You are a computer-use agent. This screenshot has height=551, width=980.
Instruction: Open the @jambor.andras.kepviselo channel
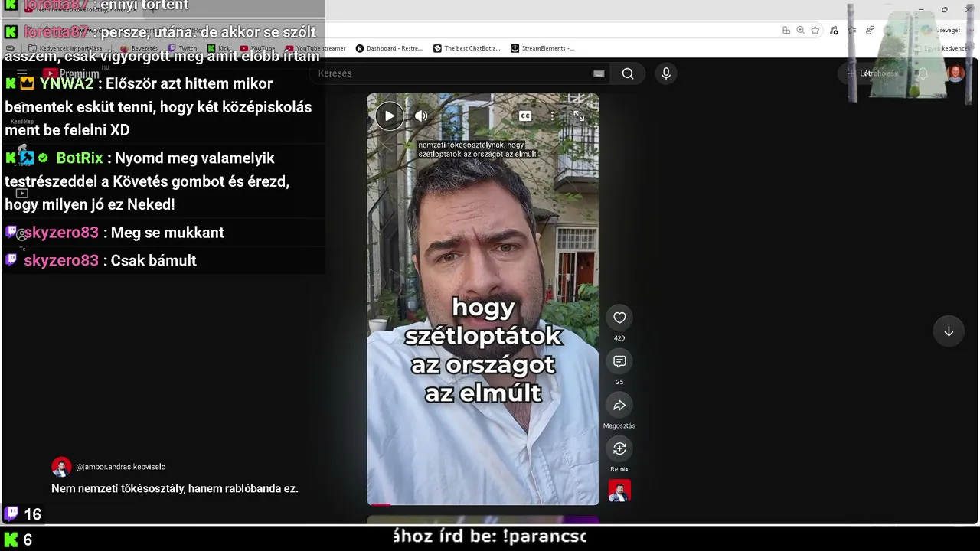pos(120,467)
